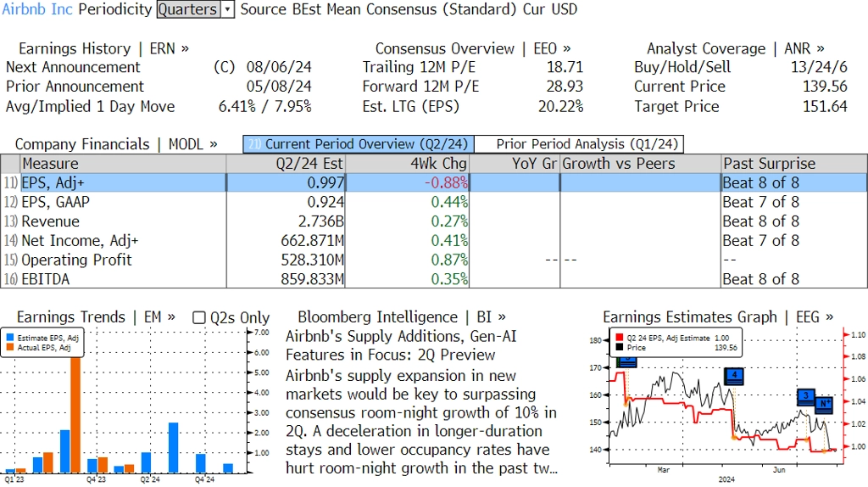Click Beat 7 of 8 for EPS, GAAP
Screen dimensions: 868x487
[x=760, y=202]
